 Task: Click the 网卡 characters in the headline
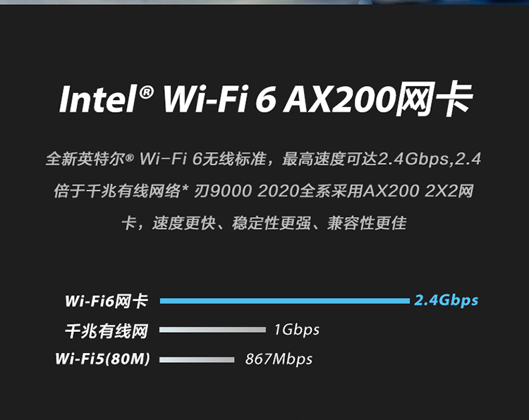[434, 99]
